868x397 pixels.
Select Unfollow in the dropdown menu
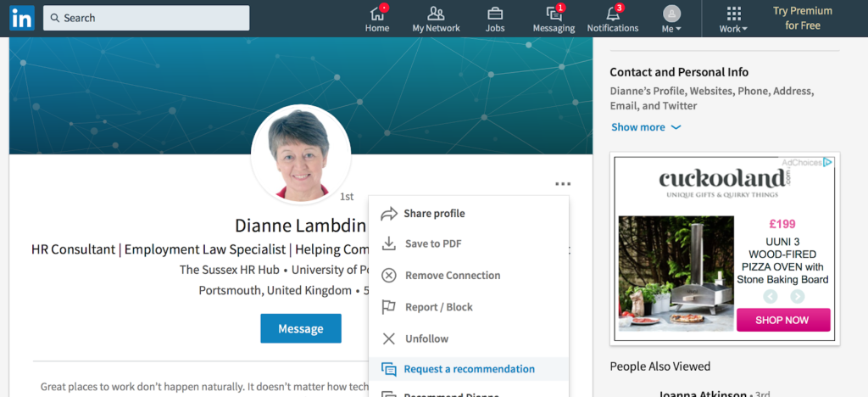(426, 338)
